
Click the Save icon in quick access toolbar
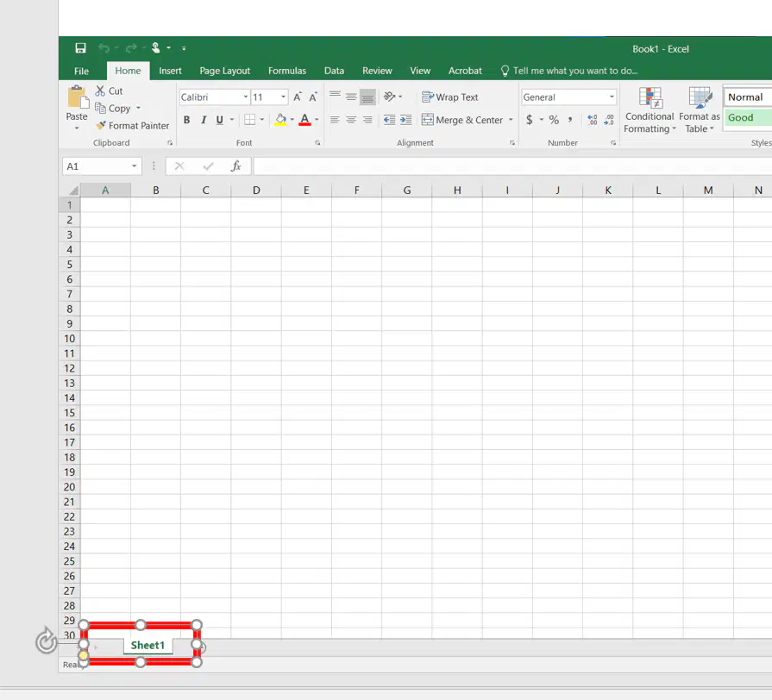pos(80,47)
